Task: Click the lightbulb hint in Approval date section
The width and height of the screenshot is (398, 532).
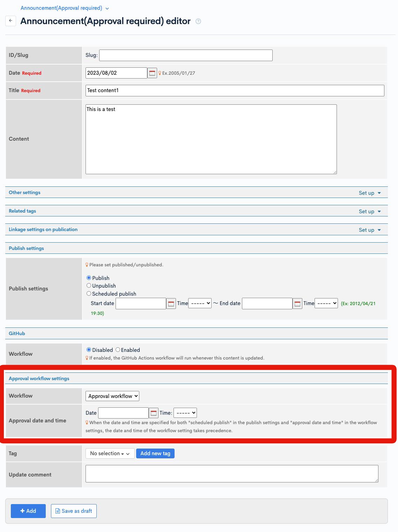Action: click(x=87, y=422)
